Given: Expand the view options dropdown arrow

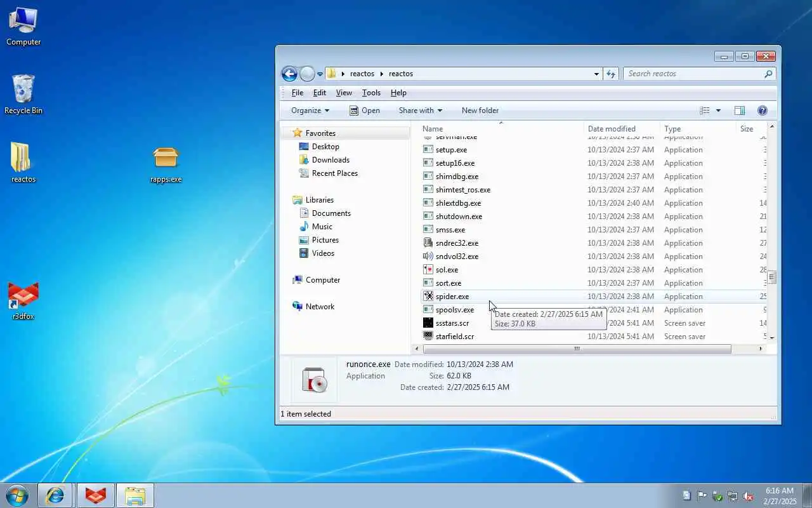Looking at the screenshot, I should pos(718,110).
